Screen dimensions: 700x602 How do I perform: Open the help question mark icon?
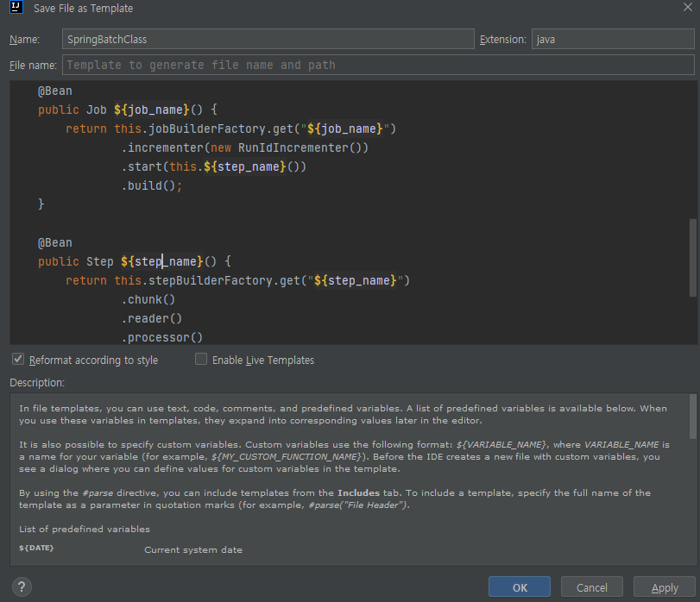[x=22, y=586]
